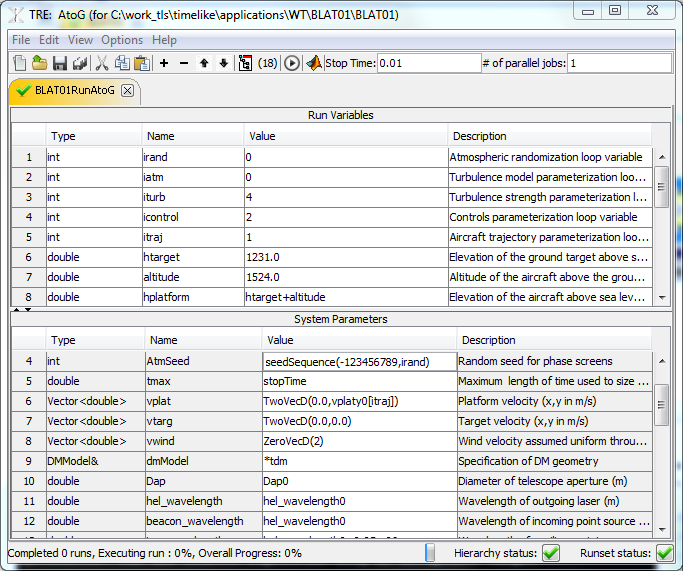
Task: Click the 'htarget+altitude' value cell
Action: point(346,297)
